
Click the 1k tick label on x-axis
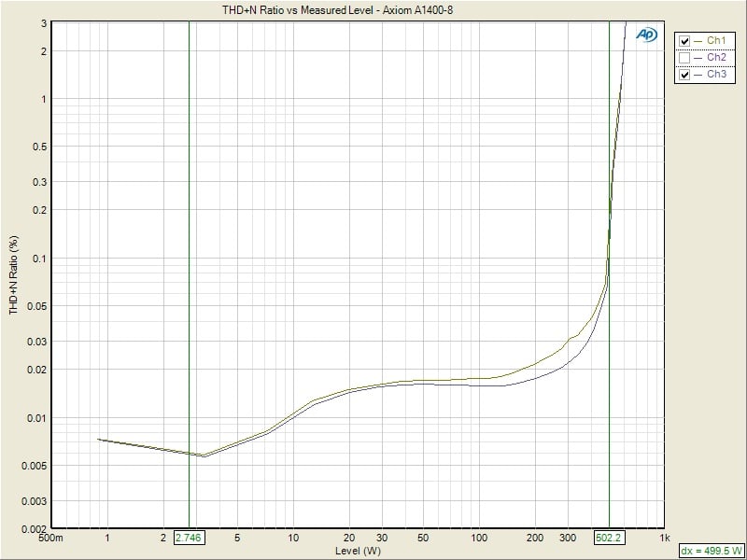pyautogui.click(x=664, y=539)
